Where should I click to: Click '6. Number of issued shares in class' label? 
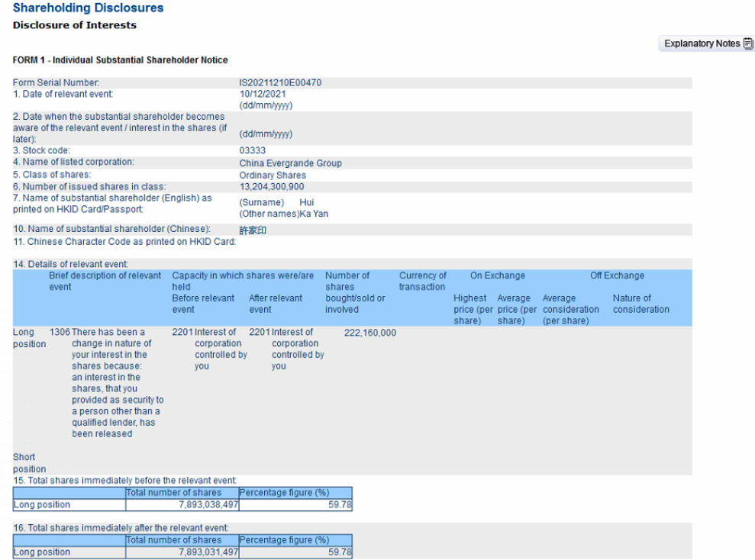click(x=89, y=187)
